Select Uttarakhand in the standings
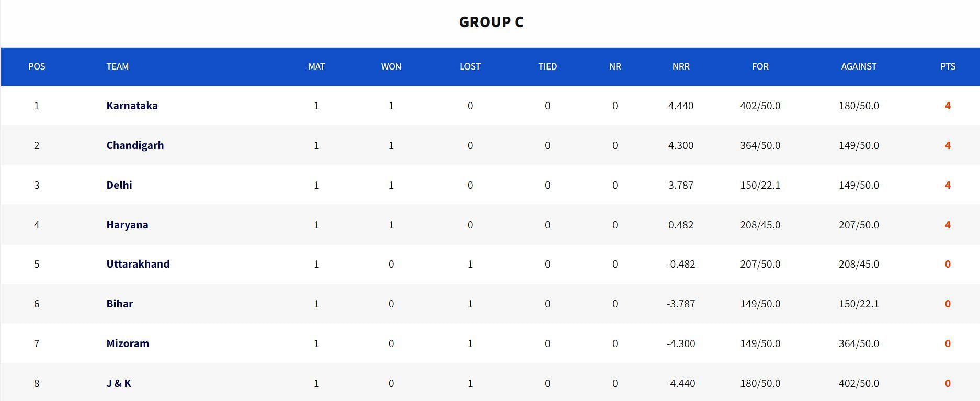The width and height of the screenshot is (980, 401). tap(138, 264)
